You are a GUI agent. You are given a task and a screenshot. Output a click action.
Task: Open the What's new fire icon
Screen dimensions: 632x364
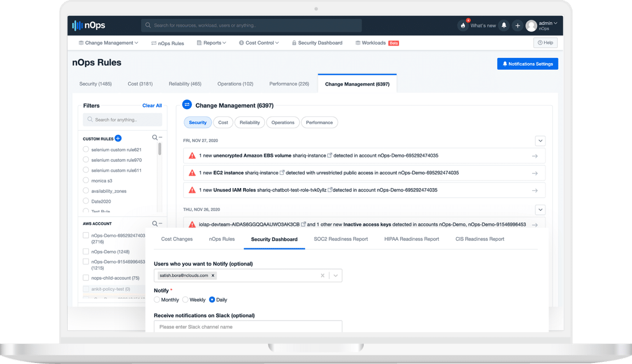click(463, 25)
